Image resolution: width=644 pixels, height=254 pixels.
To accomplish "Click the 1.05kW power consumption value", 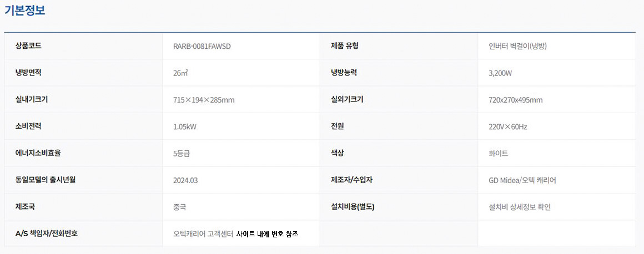I will pos(185,126).
